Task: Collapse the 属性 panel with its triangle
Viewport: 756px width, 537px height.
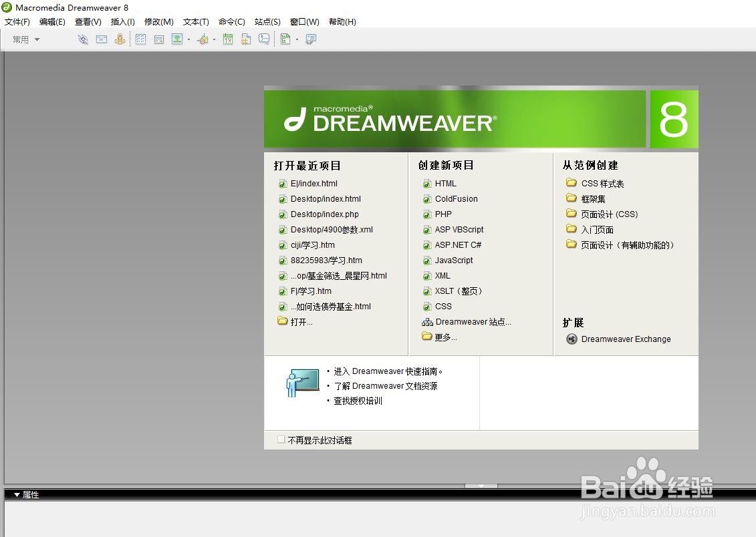Action: [x=17, y=495]
